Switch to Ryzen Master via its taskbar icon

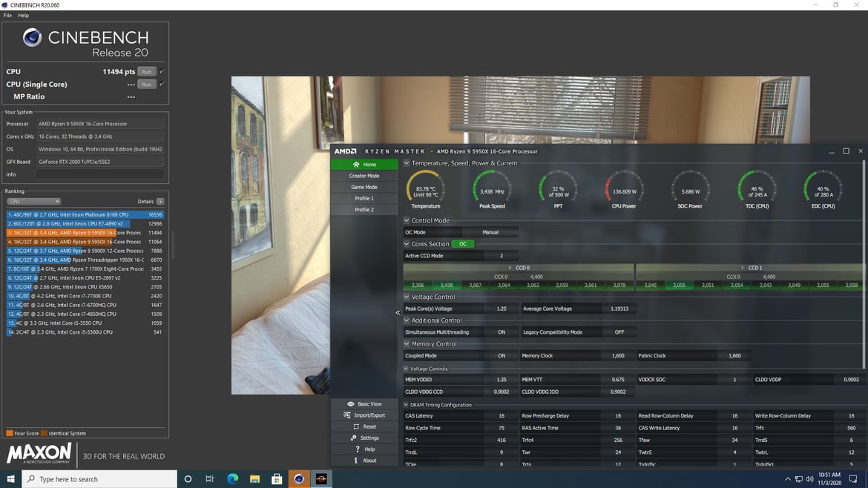pos(321,479)
